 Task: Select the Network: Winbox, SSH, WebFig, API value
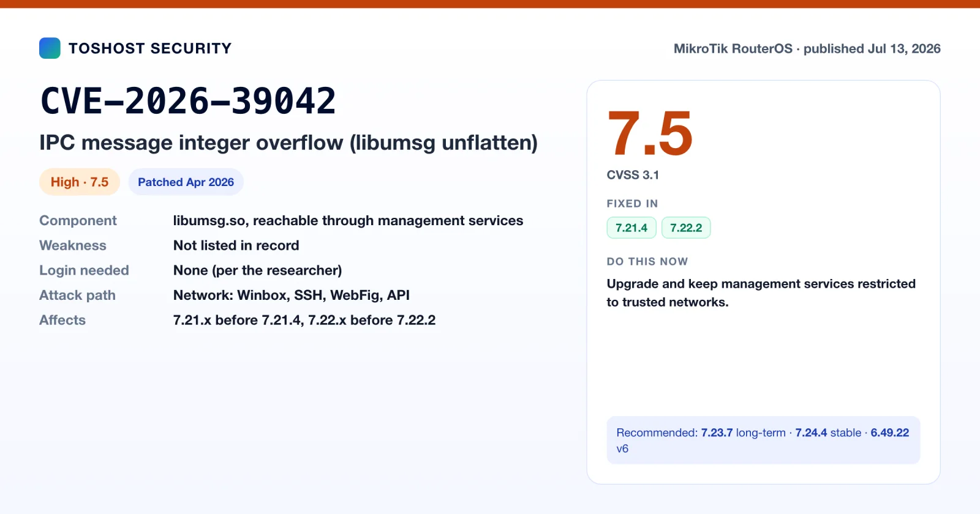tap(292, 295)
